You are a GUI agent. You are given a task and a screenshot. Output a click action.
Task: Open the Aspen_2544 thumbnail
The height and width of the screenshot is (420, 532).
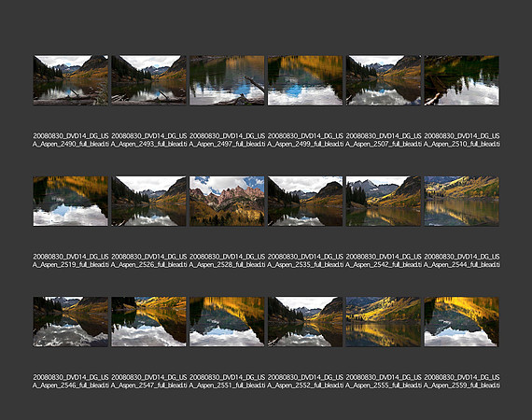pos(461,202)
